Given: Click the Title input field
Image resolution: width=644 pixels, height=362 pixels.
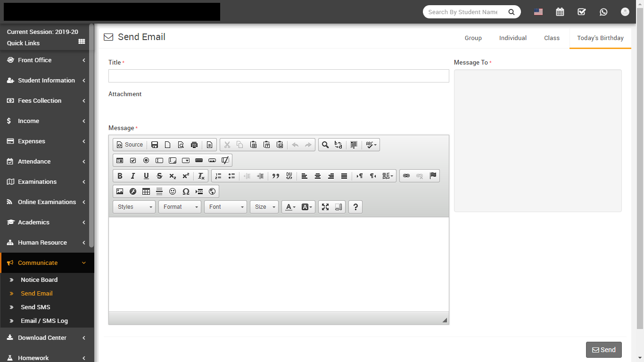Looking at the screenshot, I should pyautogui.click(x=278, y=76).
